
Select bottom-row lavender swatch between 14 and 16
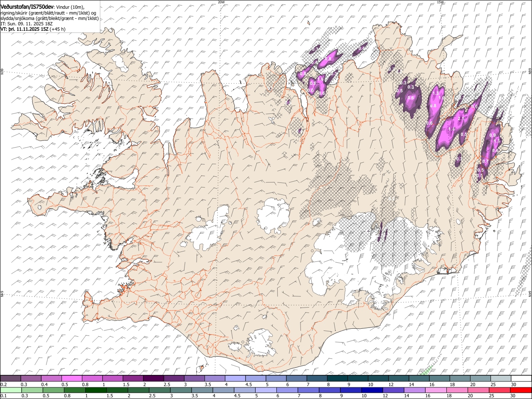click(x=414, y=390)
